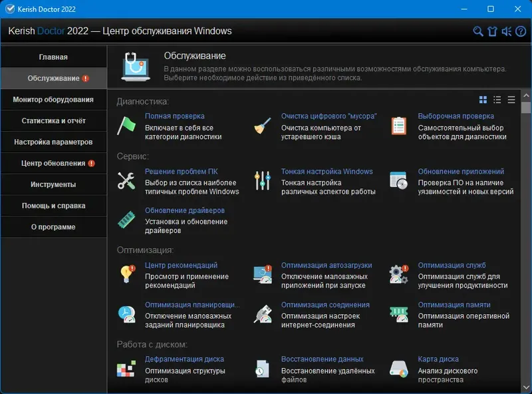The image size is (532, 394).
Task: Open the Главная section
Action: (x=53, y=57)
